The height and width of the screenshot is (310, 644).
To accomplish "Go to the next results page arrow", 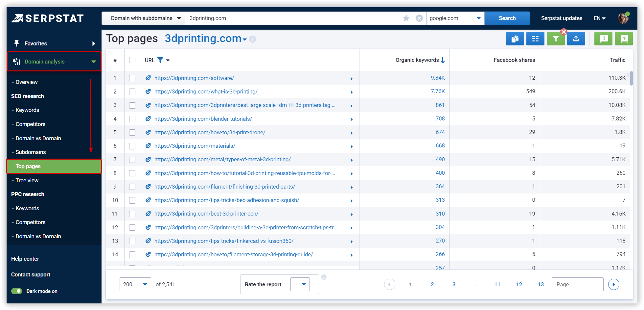I will [613, 284].
